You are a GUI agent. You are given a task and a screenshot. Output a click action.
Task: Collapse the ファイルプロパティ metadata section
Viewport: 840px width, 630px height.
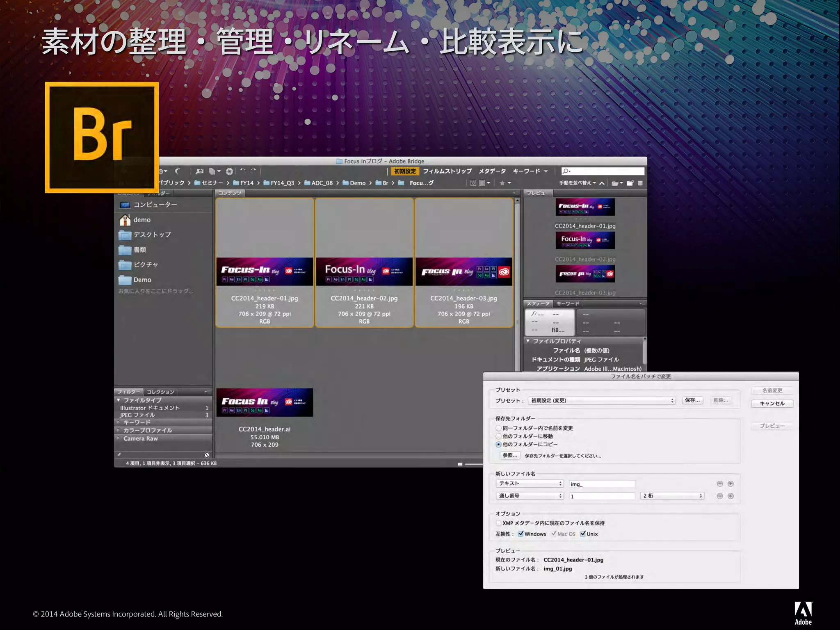(x=528, y=341)
